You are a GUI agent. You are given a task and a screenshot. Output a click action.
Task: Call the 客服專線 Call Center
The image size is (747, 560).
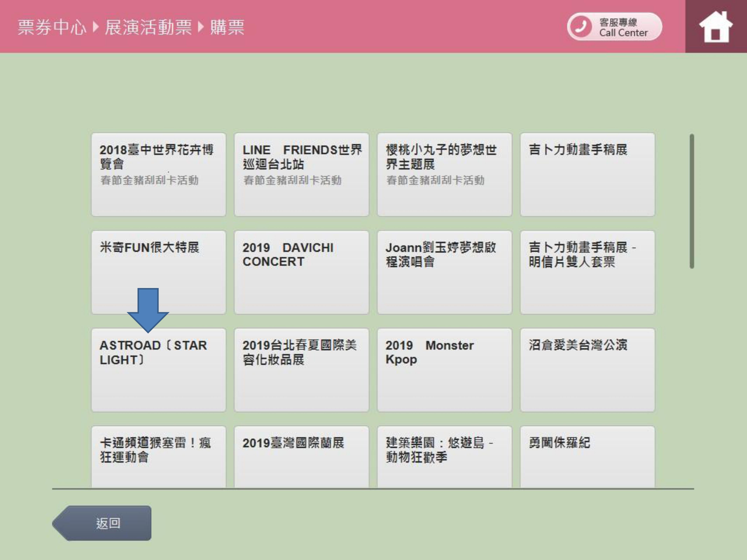[x=615, y=27]
